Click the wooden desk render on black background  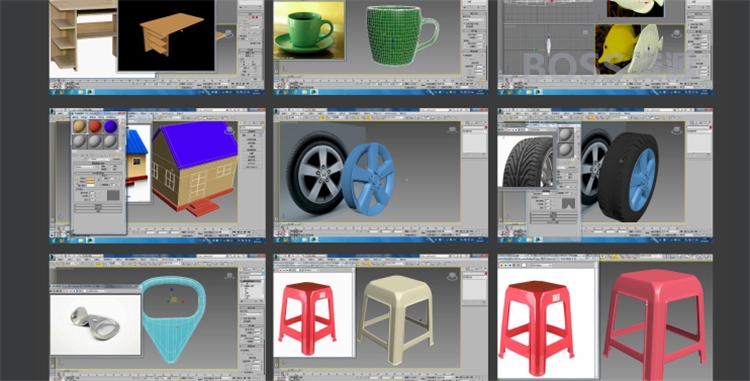coord(166,35)
